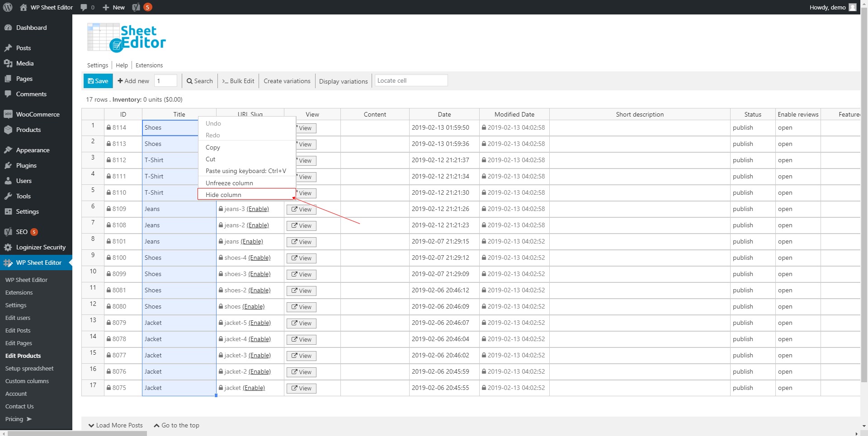
Task: Click the Search toolbar button
Action: (200, 81)
